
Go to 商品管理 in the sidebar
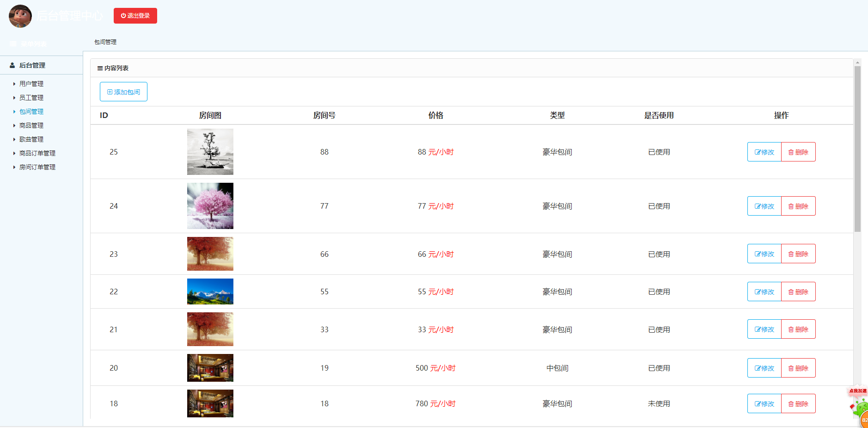(31, 125)
